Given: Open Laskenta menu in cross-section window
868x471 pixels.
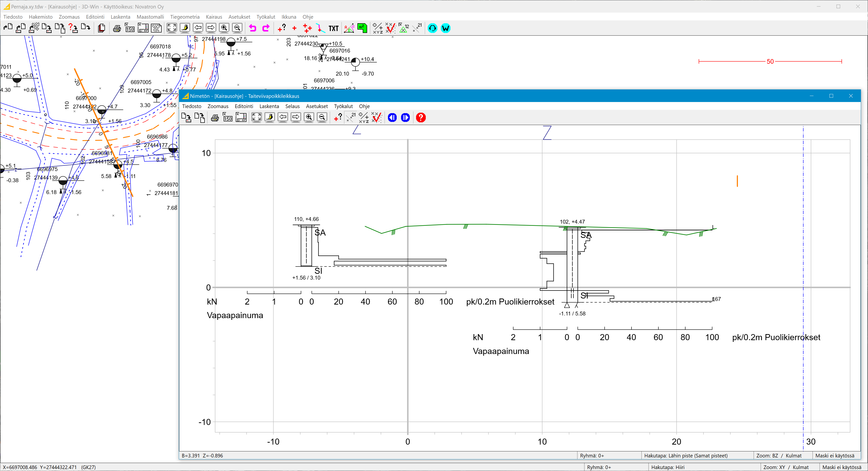Looking at the screenshot, I should (269, 106).
